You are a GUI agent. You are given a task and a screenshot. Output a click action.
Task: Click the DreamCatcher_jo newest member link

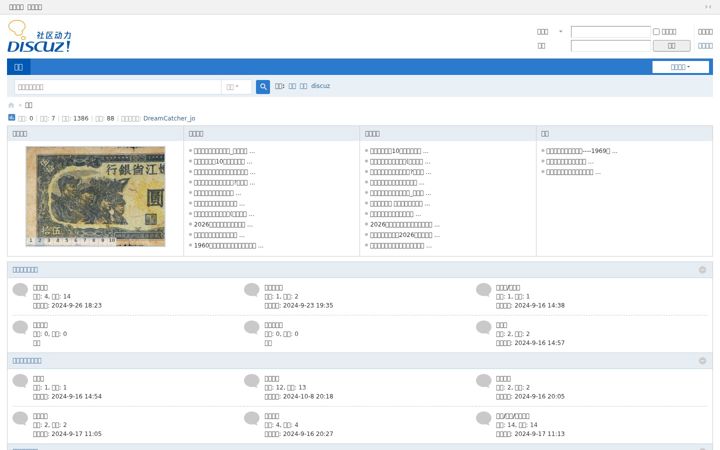pos(169,118)
